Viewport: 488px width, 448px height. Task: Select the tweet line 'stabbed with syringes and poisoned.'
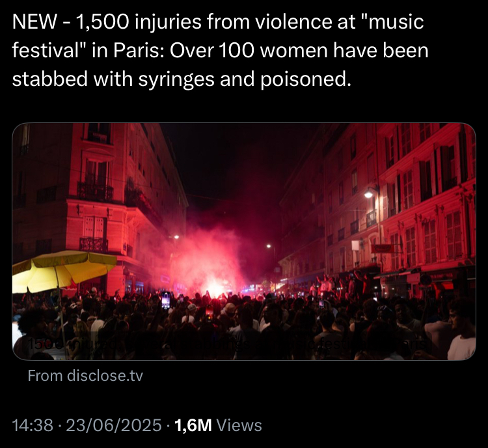click(x=182, y=79)
